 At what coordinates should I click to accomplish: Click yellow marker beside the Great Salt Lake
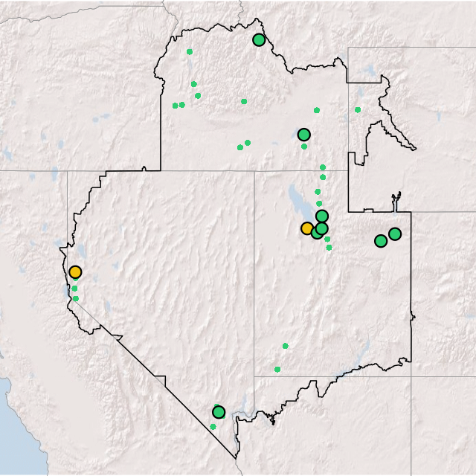coord(307,228)
